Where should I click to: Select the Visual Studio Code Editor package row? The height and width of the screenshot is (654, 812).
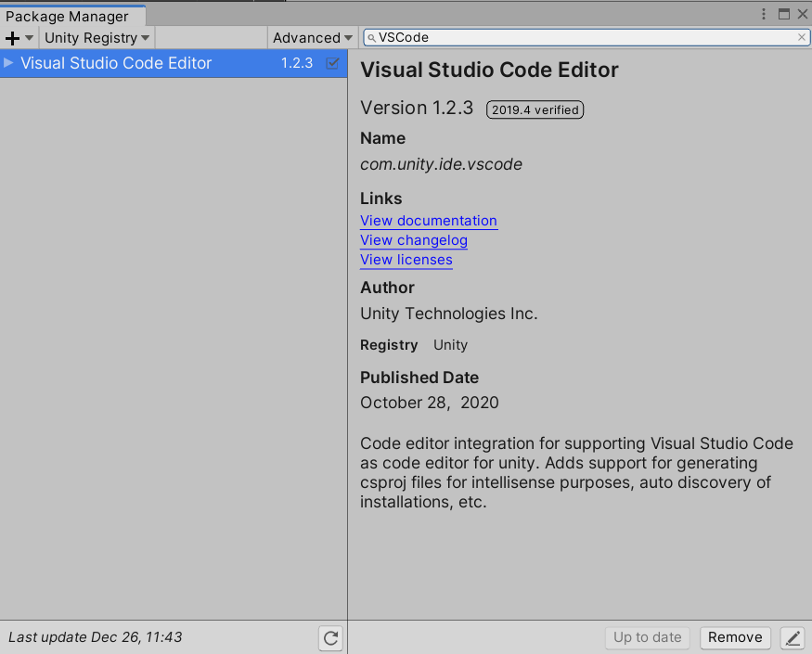pos(174,63)
